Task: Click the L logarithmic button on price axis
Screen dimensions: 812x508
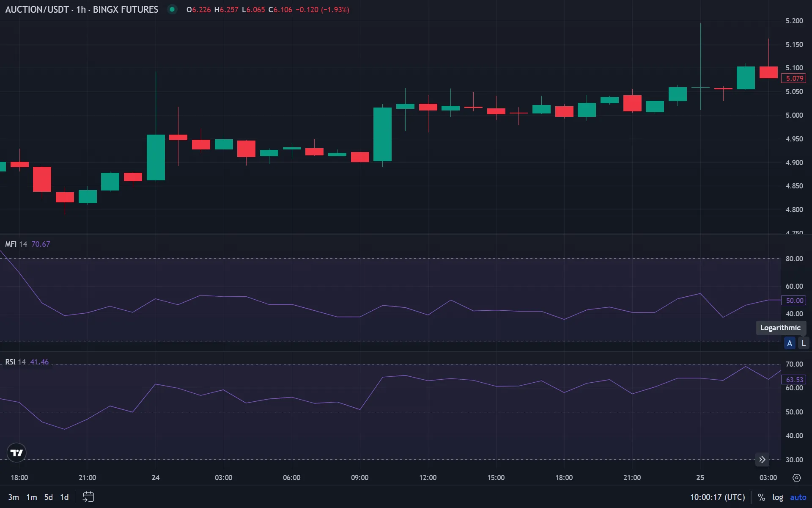Action: (x=803, y=343)
